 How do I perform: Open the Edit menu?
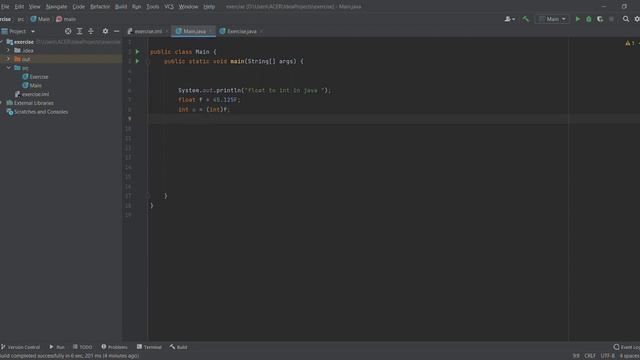point(19,7)
